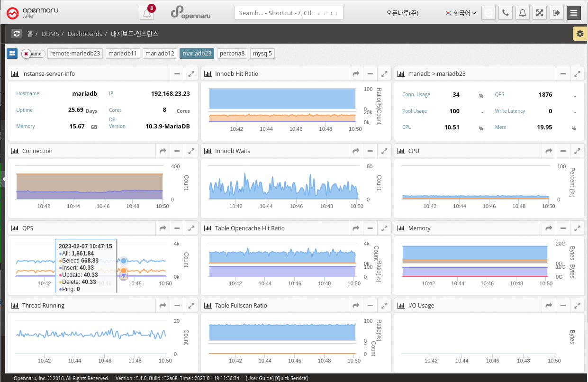The height and width of the screenshot is (382, 588).
Task: Click the logout icon in top bar
Action: (556, 13)
